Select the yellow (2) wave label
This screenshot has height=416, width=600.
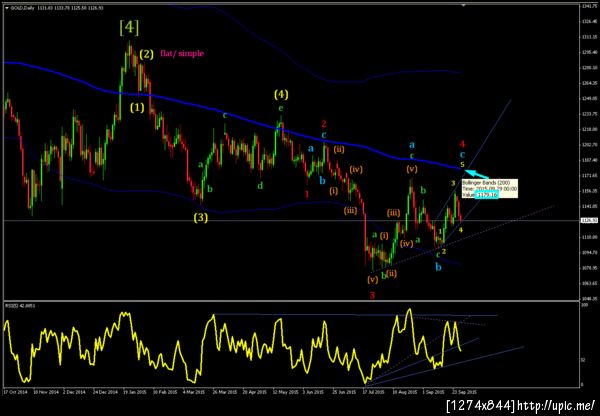(146, 54)
